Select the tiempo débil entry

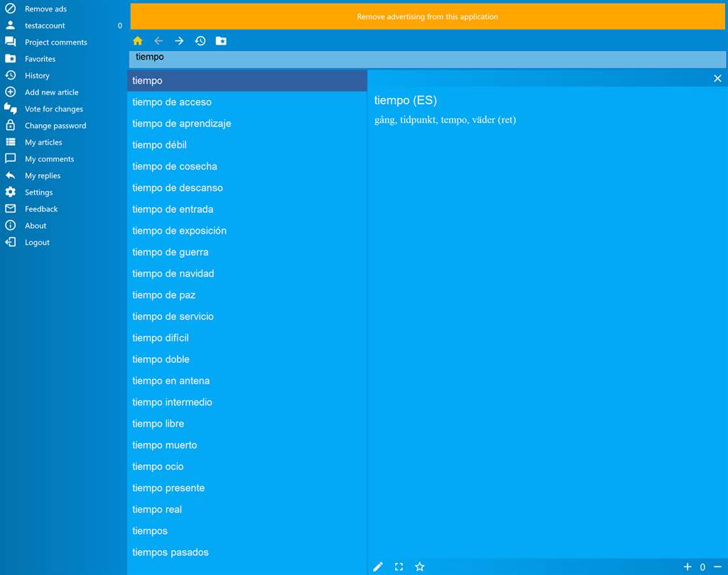(x=247, y=145)
